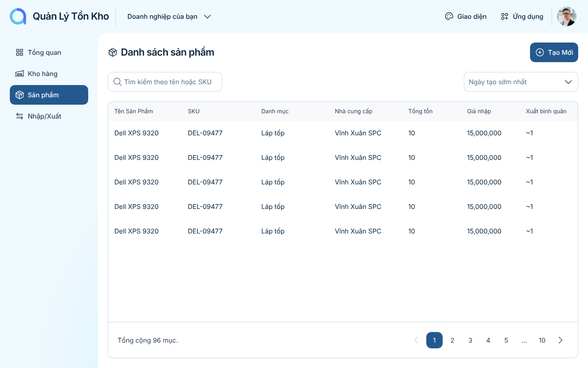Expand the Ngày tạo sớm nhất sort dropdown

[x=521, y=82]
